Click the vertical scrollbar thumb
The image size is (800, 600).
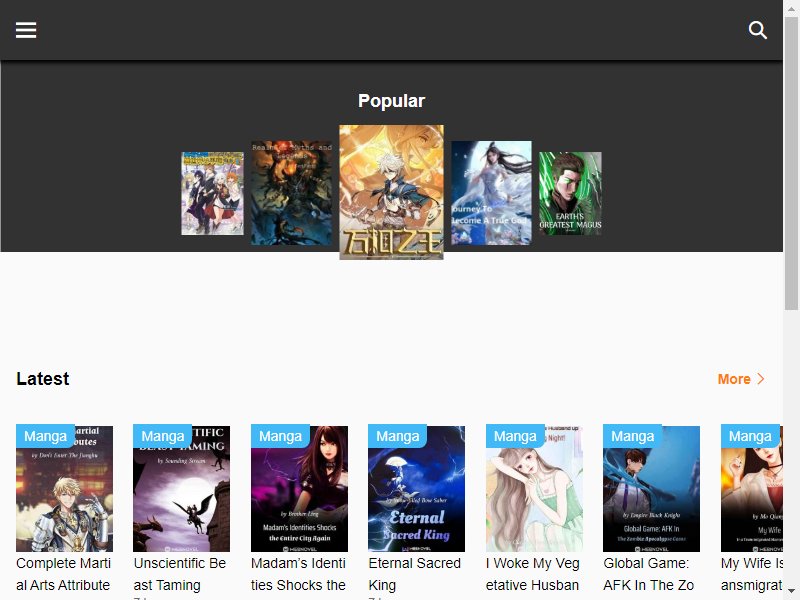[791, 163]
